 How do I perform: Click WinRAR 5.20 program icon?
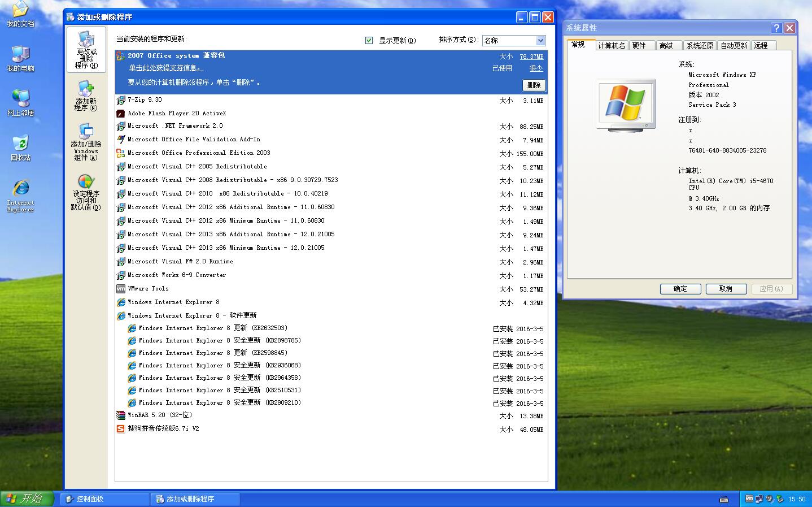point(121,415)
